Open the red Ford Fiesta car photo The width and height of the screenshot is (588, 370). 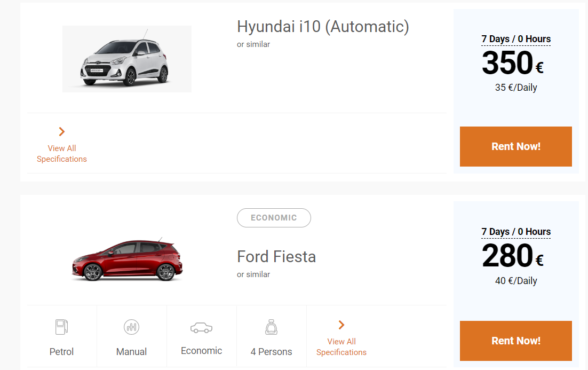127,259
